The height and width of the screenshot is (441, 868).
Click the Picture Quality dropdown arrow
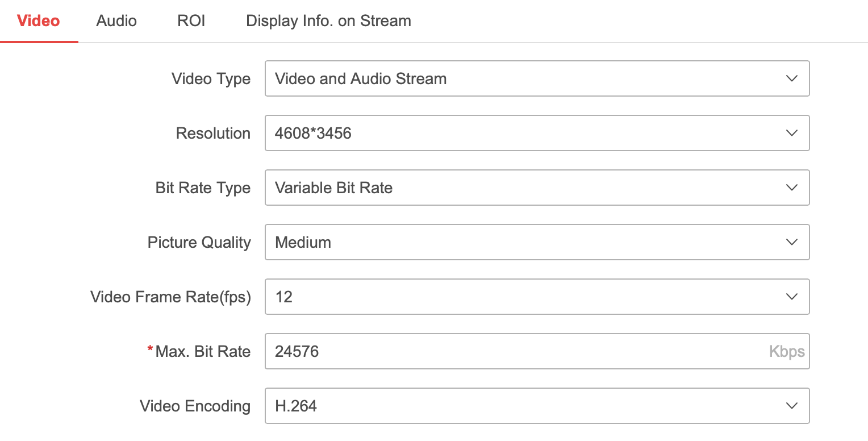(792, 242)
